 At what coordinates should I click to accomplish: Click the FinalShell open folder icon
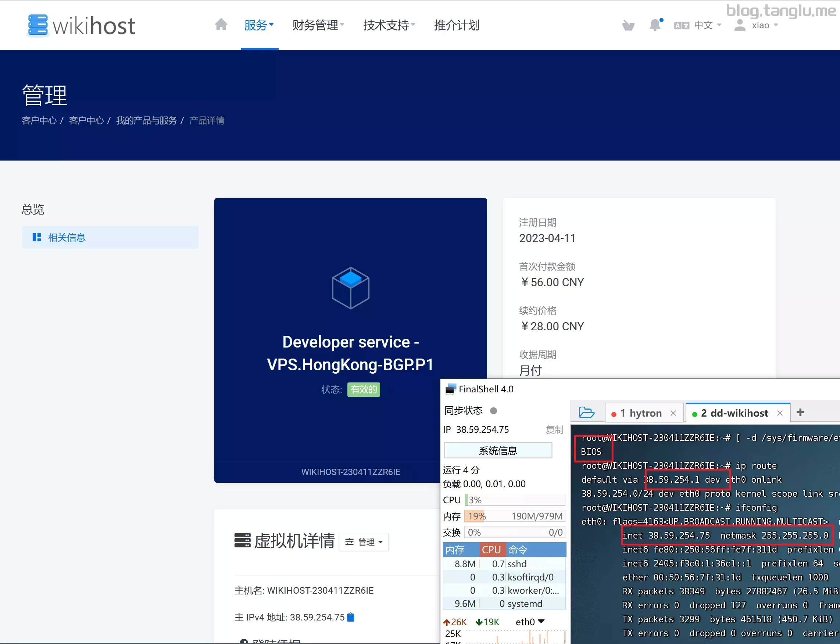pyautogui.click(x=586, y=413)
